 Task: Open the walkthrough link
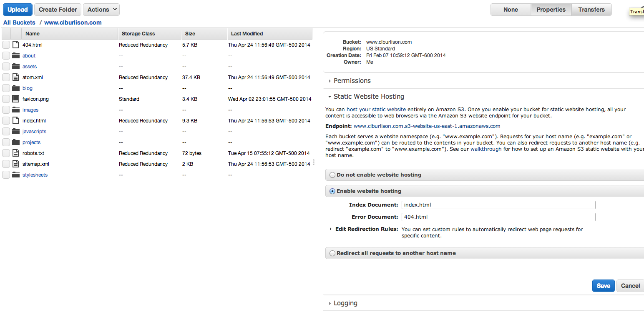click(486, 149)
